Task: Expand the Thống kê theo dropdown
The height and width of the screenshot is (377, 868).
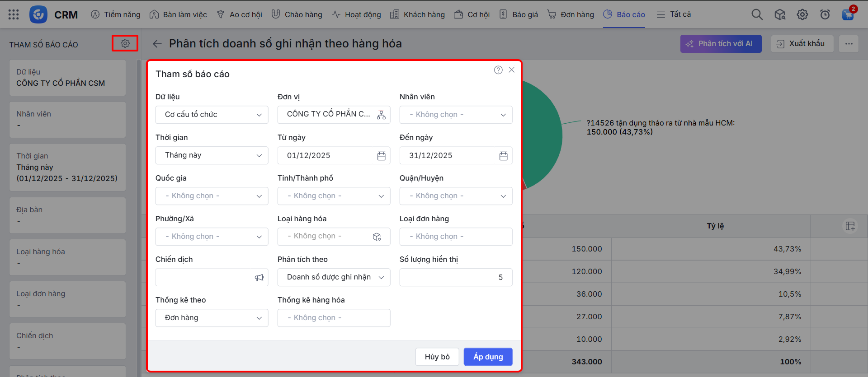Action: (212, 318)
